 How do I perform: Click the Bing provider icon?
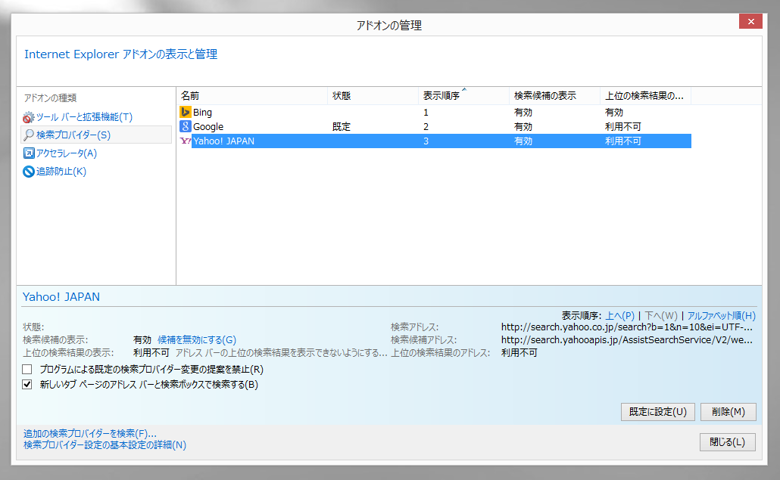pos(185,112)
